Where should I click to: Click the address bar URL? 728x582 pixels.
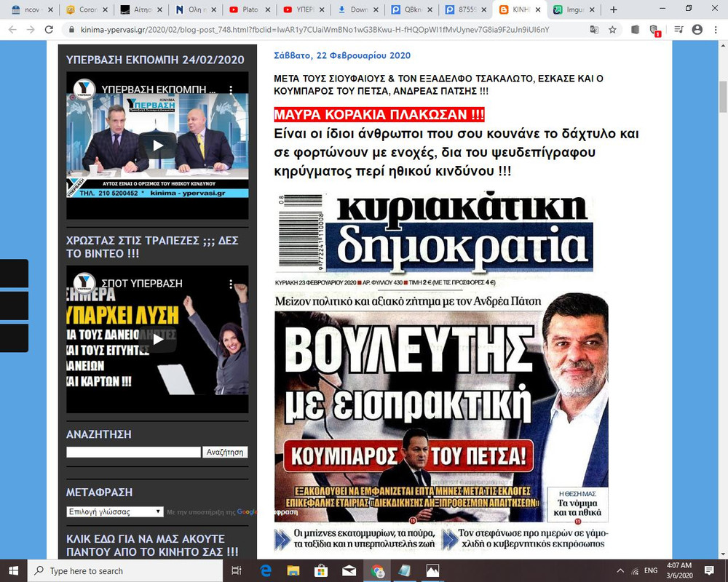pyautogui.click(x=314, y=30)
